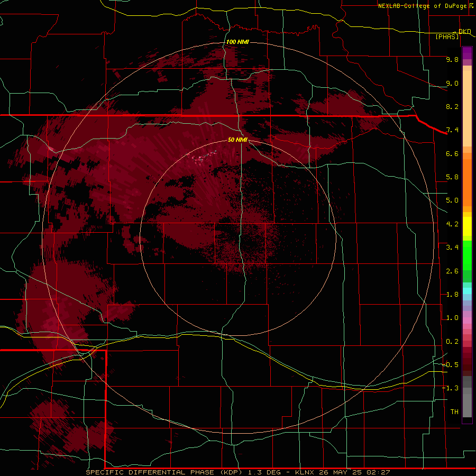
Task: Click the 9.0 value on color scale
Action: [452, 83]
